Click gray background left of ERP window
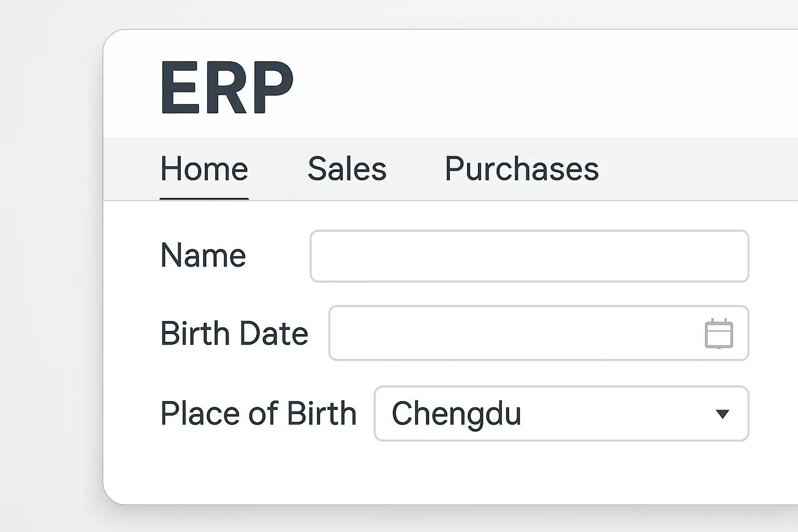The image size is (798, 532). (51, 260)
